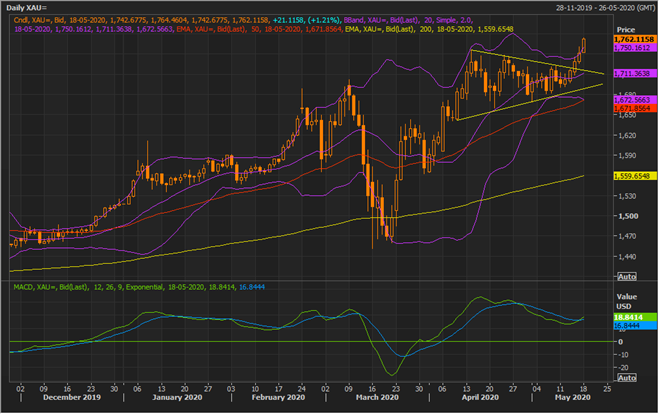659x414 pixels.
Task: Click date tick 18 in May 2020
Action: [x=583, y=389]
